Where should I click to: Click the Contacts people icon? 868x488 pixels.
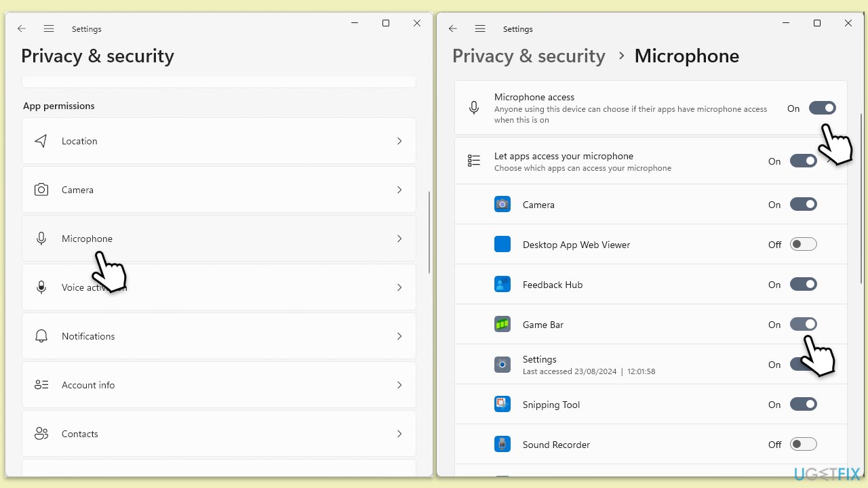coord(41,434)
